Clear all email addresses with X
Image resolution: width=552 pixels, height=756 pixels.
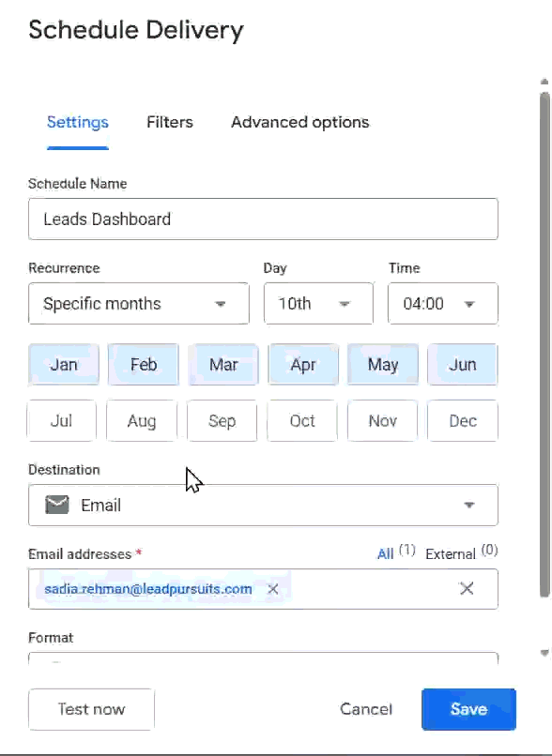point(467,588)
